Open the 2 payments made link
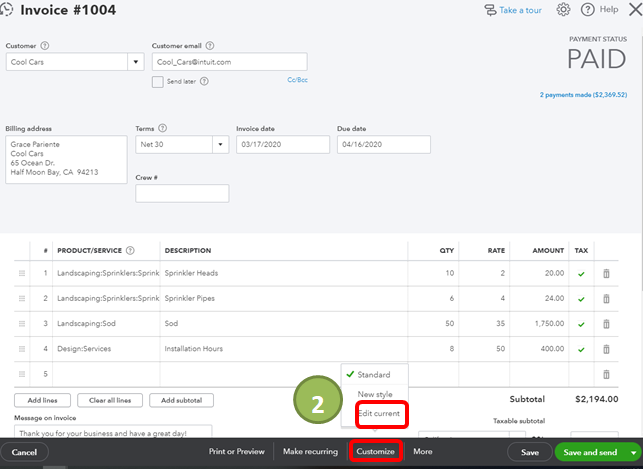Screen dimensions: 643x469 click(583, 95)
